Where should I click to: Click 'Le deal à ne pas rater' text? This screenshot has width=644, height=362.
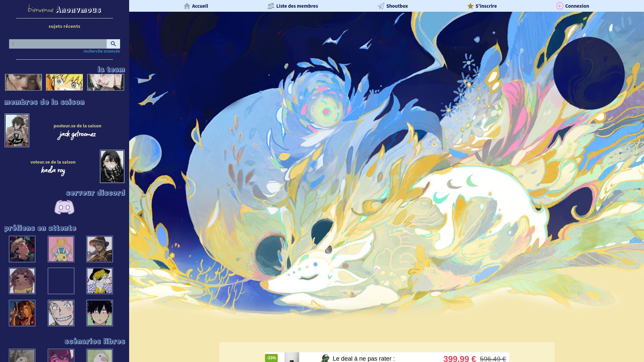coord(364,359)
